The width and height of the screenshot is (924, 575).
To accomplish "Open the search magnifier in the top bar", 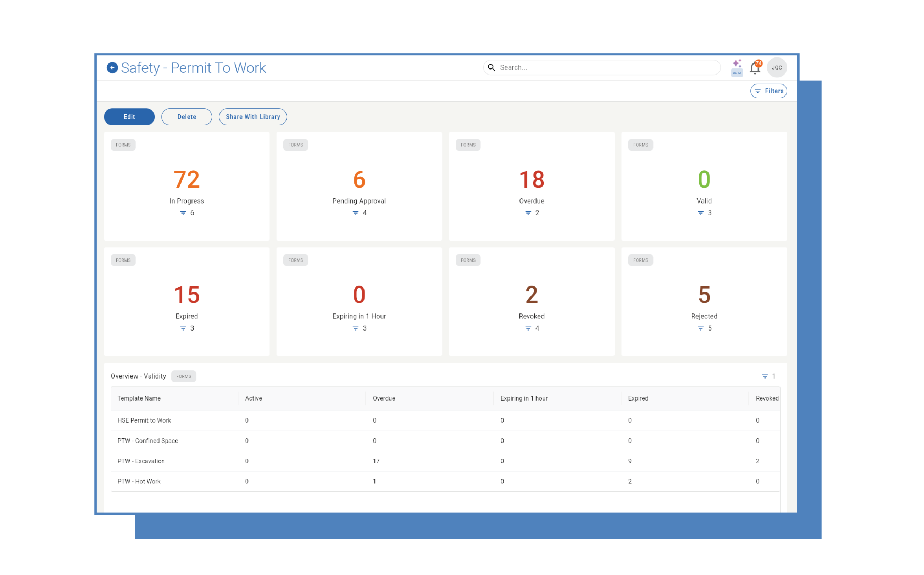I will tap(491, 68).
